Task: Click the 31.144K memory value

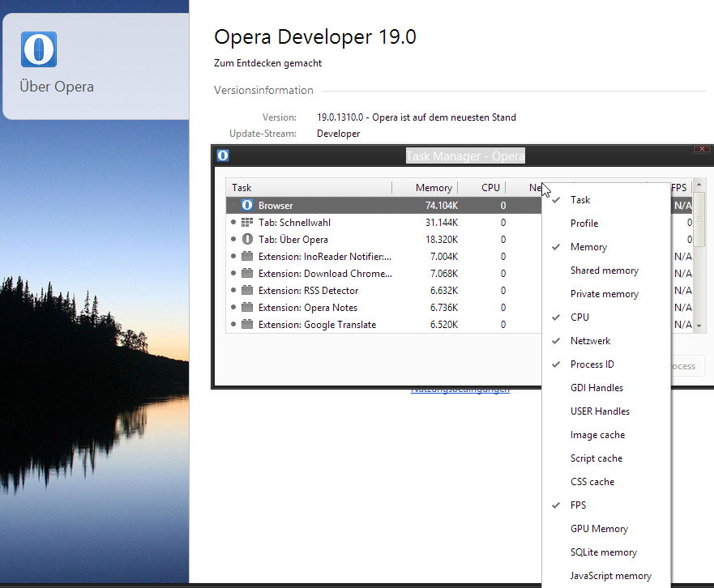Action: (x=442, y=223)
